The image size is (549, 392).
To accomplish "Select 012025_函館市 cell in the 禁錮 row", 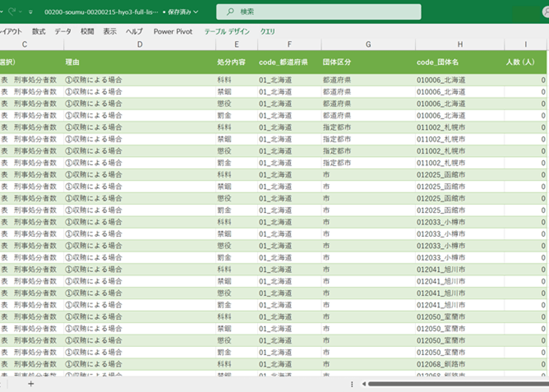I will point(460,186).
